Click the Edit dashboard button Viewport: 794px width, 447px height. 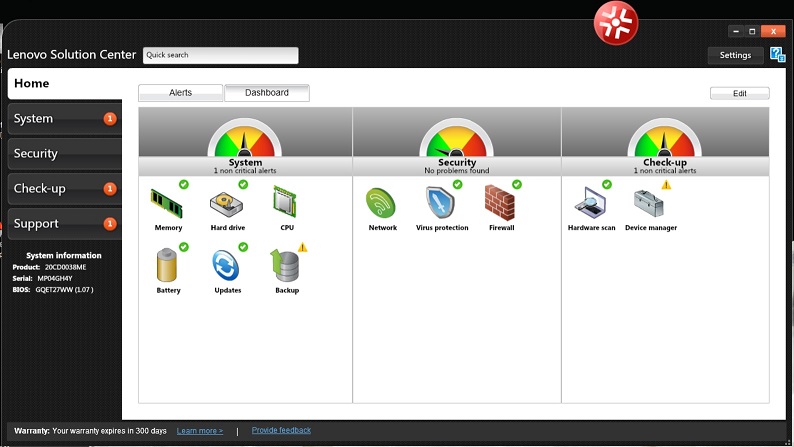coord(740,93)
